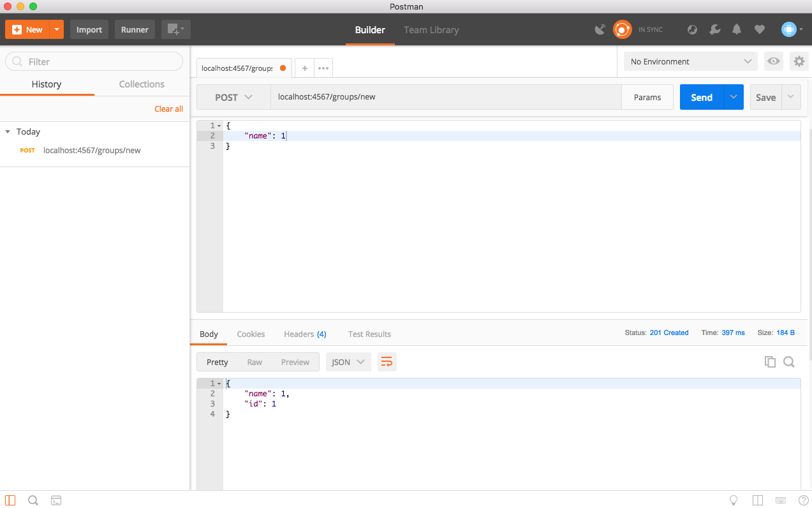Switch response view to Pretty

click(217, 362)
